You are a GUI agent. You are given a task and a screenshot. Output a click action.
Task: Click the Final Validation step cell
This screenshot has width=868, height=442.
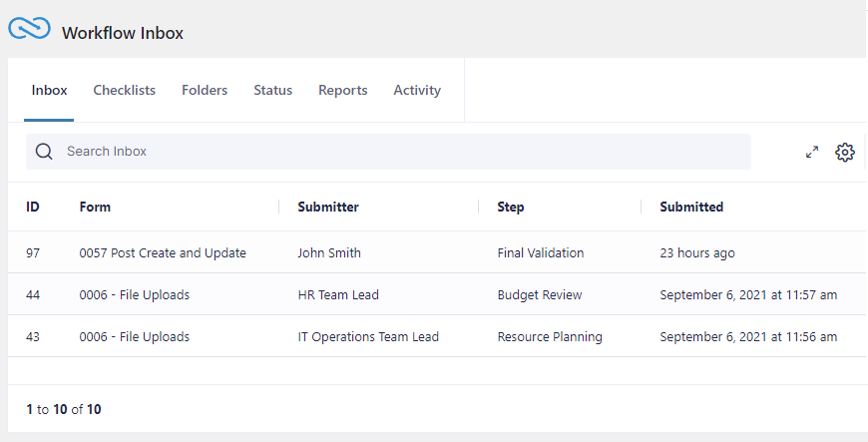pos(541,253)
